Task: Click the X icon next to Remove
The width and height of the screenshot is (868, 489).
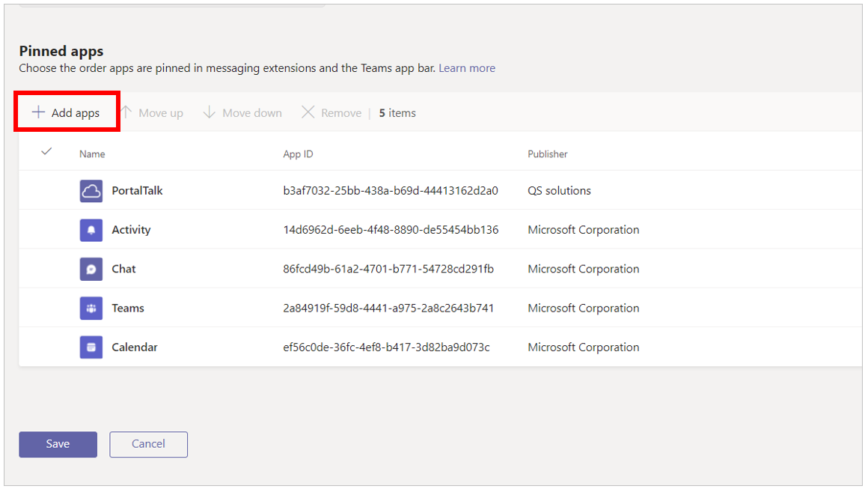Action: (x=308, y=112)
